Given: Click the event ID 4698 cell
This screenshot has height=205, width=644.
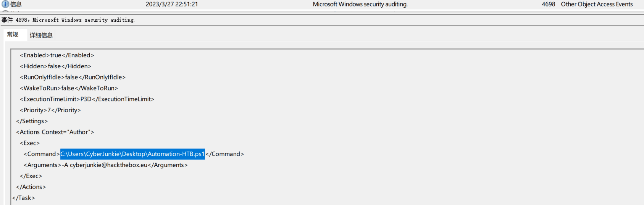Looking at the screenshot, I should (548, 4).
